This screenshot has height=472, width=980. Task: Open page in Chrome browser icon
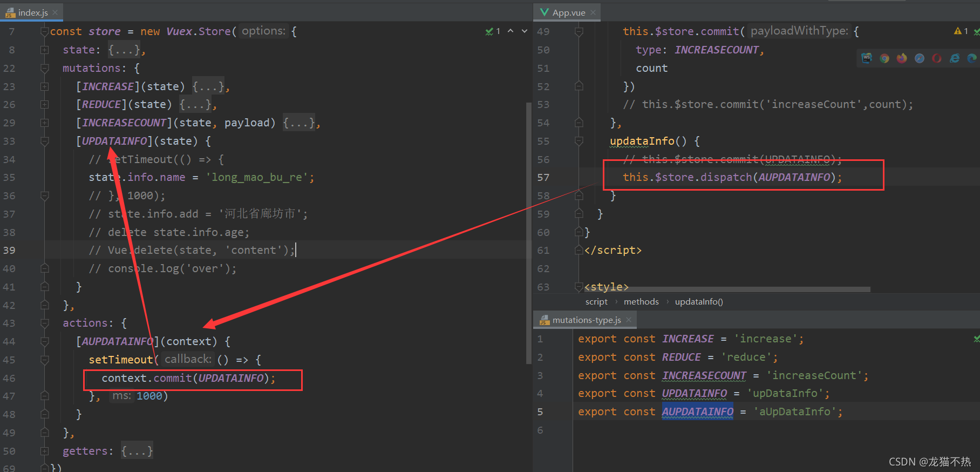pos(884,58)
